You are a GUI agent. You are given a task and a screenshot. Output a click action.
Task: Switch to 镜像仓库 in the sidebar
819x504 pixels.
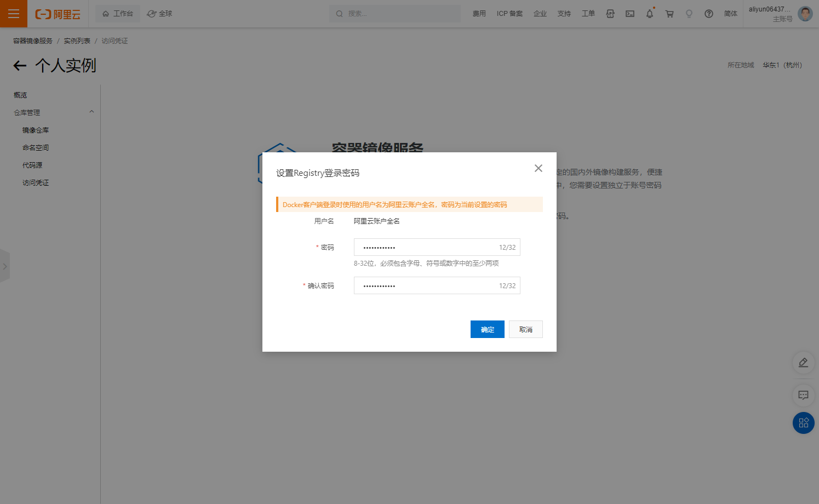click(36, 129)
